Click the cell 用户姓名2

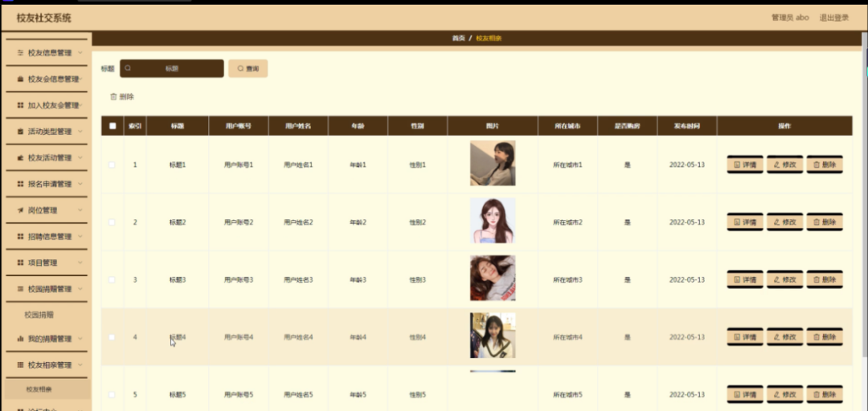[298, 222]
